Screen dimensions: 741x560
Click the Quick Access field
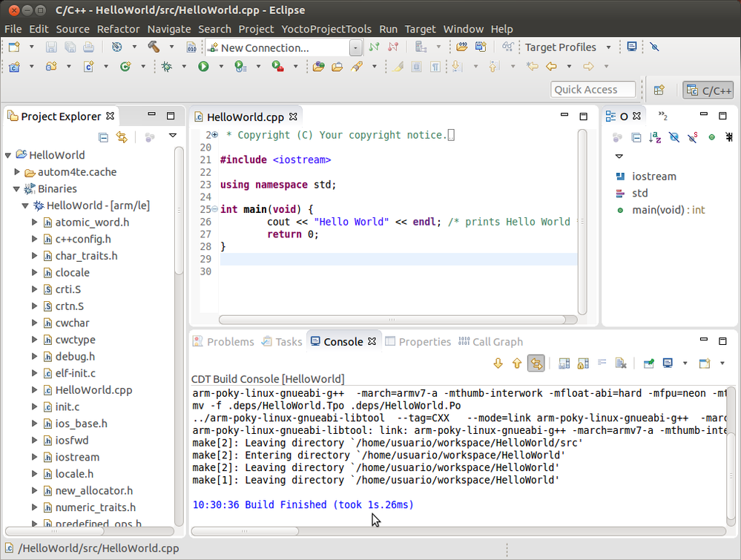(x=592, y=89)
